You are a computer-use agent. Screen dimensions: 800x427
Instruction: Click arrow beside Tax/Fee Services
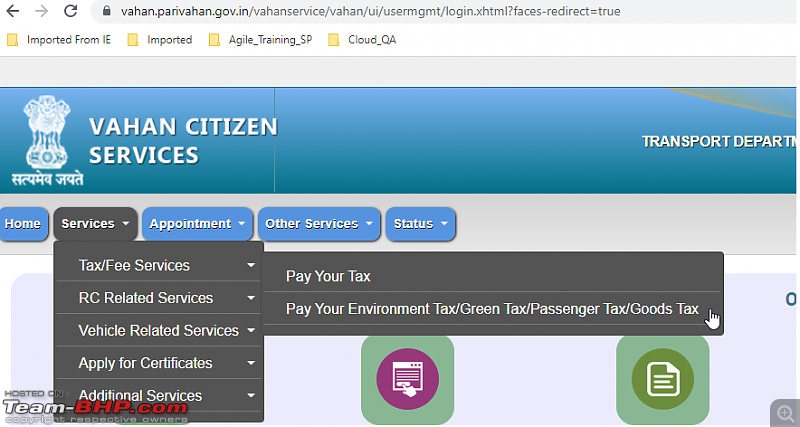point(251,265)
